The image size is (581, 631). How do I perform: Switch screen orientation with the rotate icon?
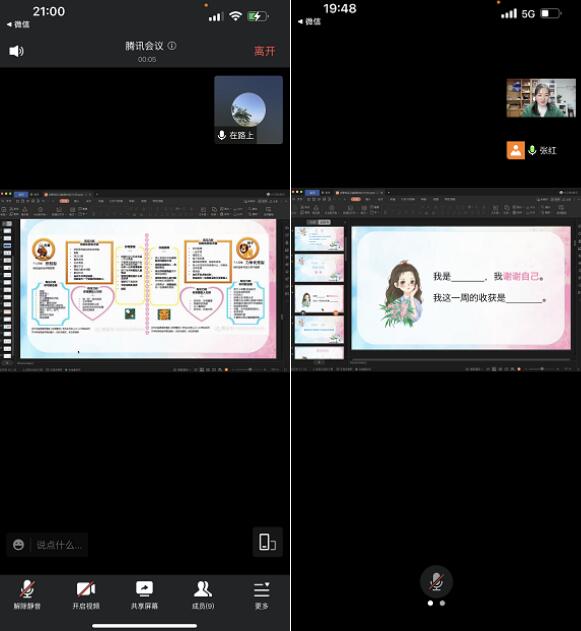(268, 542)
